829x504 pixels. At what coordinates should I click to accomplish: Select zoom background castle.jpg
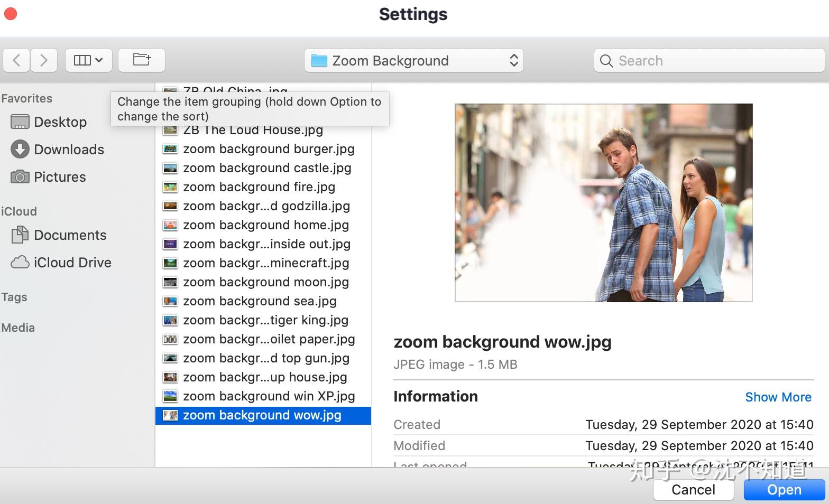pyautogui.click(x=263, y=168)
